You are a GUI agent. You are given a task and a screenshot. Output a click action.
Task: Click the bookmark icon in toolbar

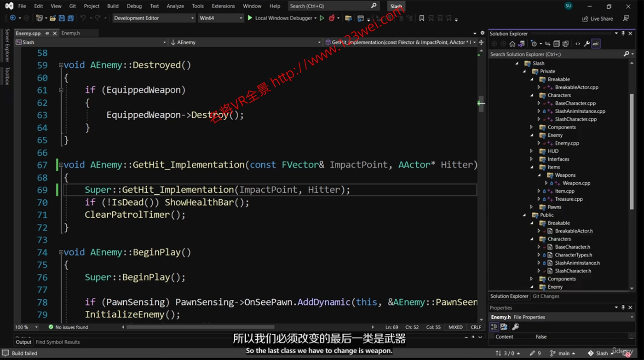point(421,18)
